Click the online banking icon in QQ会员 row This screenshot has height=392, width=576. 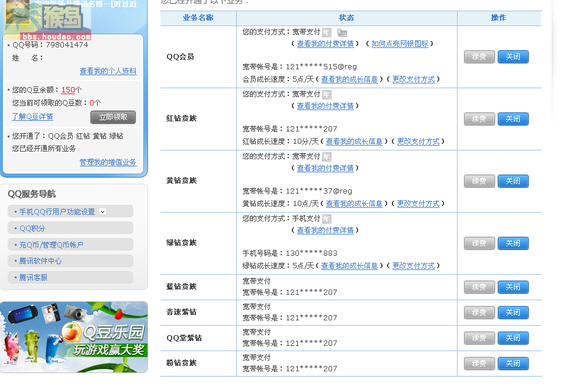[342, 33]
